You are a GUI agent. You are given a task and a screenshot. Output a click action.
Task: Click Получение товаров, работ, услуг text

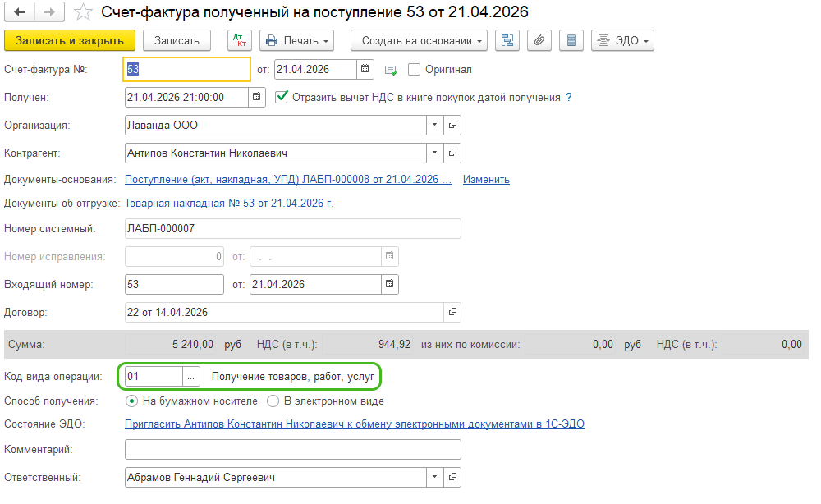[293, 376]
